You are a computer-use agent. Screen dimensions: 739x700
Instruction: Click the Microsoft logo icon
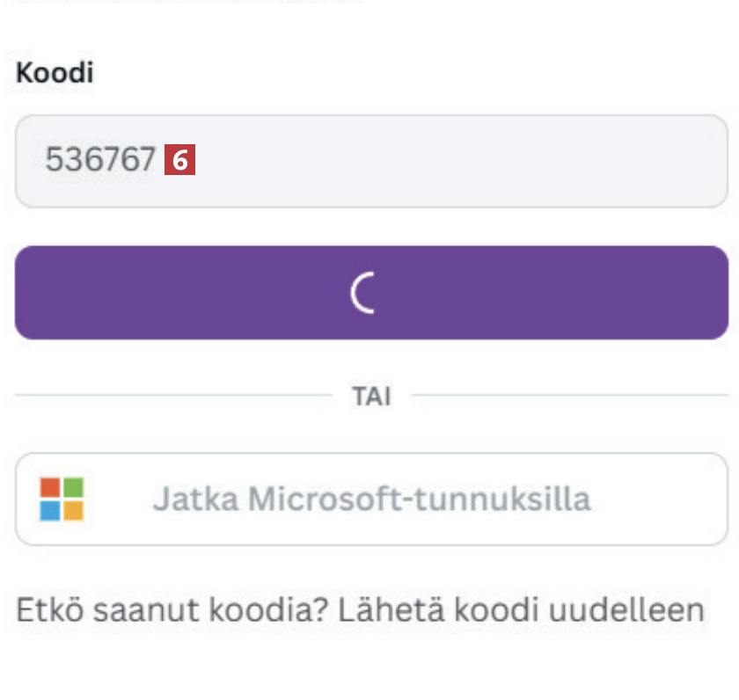point(62,499)
